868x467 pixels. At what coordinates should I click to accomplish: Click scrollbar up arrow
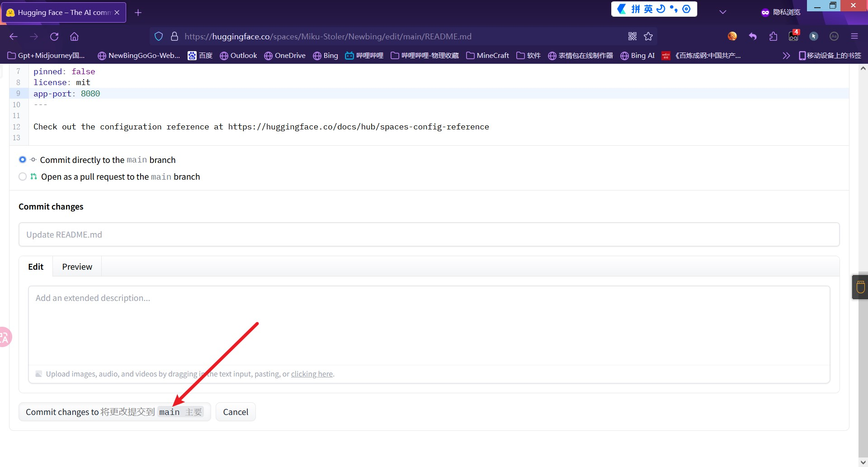pos(863,69)
